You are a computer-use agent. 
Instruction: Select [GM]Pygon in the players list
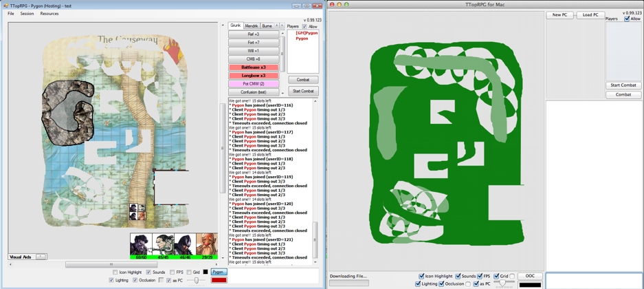click(x=307, y=33)
